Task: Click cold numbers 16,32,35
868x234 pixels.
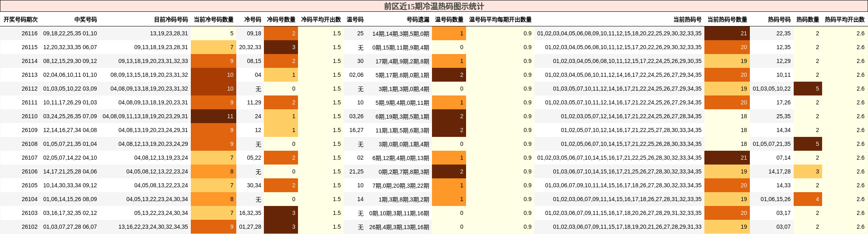Action: 250,213
